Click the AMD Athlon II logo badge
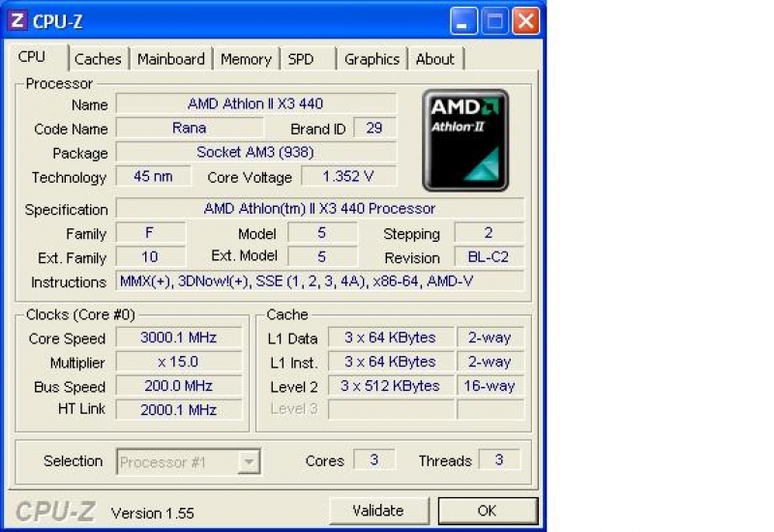 point(465,140)
